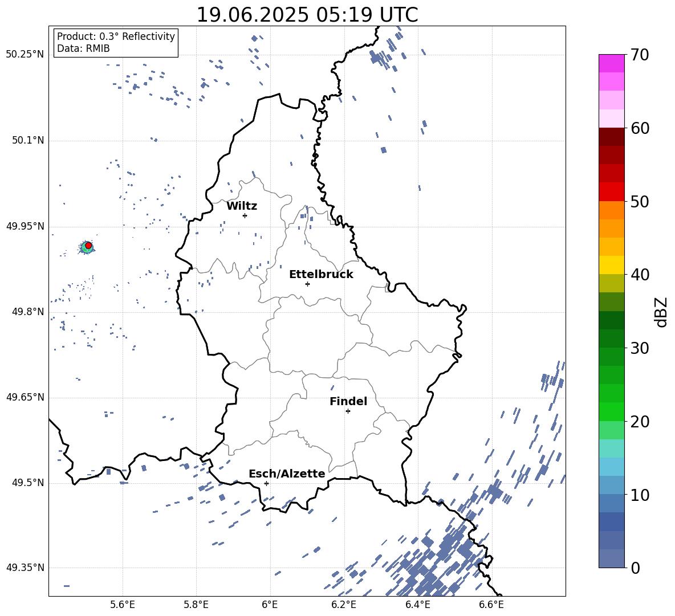Click the orange colorbar segment below 50
The height and width of the screenshot is (616, 675).
pyautogui.click(x=611, y=210)
